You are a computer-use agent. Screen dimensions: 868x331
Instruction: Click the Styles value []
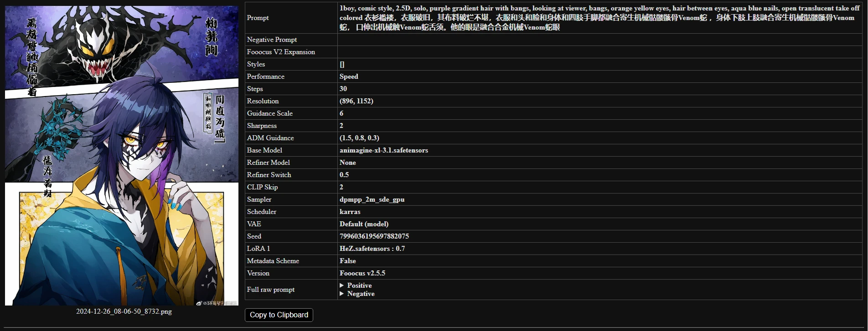342,64
